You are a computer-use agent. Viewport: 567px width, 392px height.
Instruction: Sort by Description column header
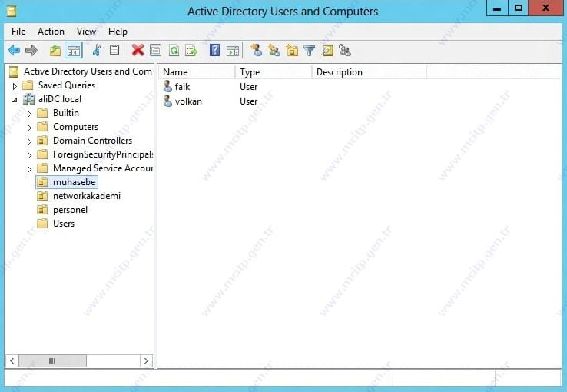click(x=370, y=72)
